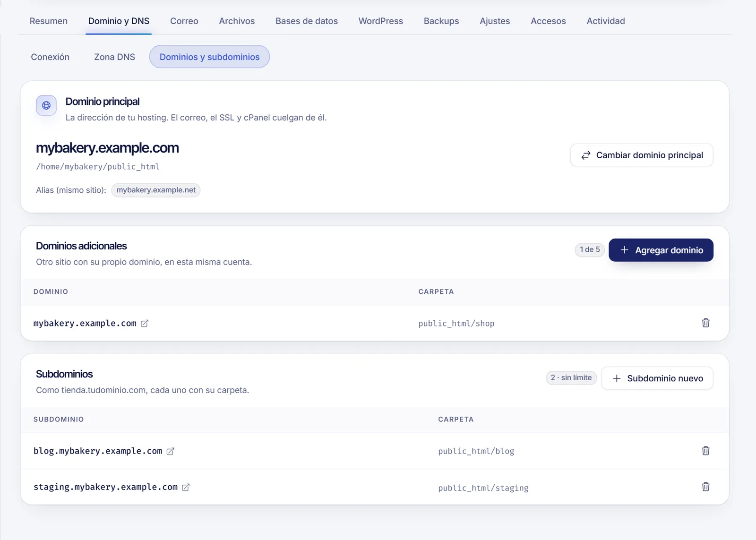Viewport: 756px width, 540px height.
Task: Open external link icon next to blog.mybakery.example.com
Action: [171, 451]
